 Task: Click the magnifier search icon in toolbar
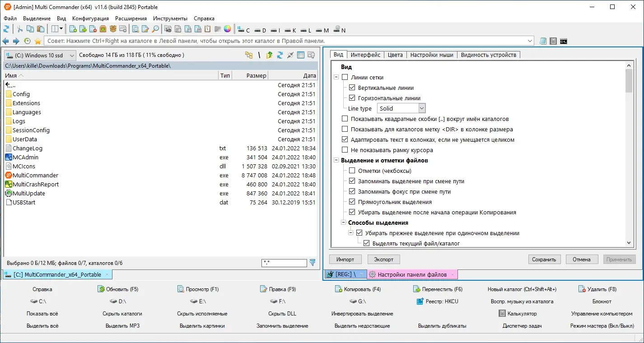pos(155,29)
